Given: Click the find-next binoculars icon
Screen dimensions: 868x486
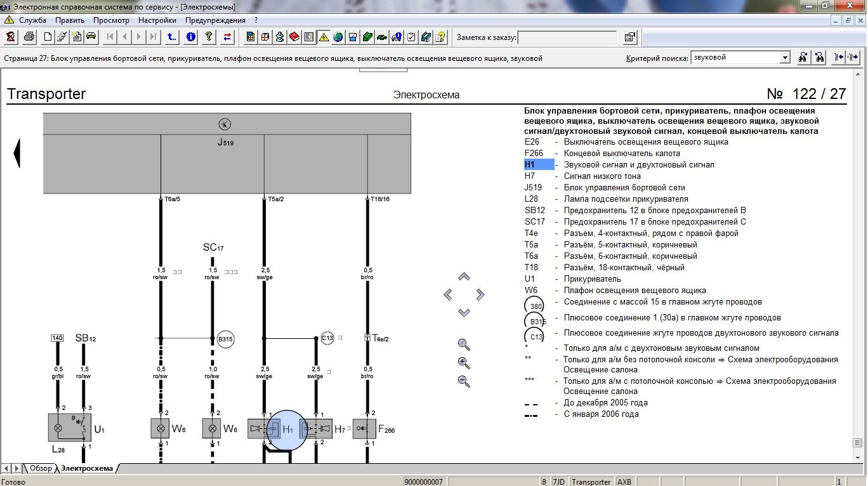Looking at the screenshot, I should point(820,57).
